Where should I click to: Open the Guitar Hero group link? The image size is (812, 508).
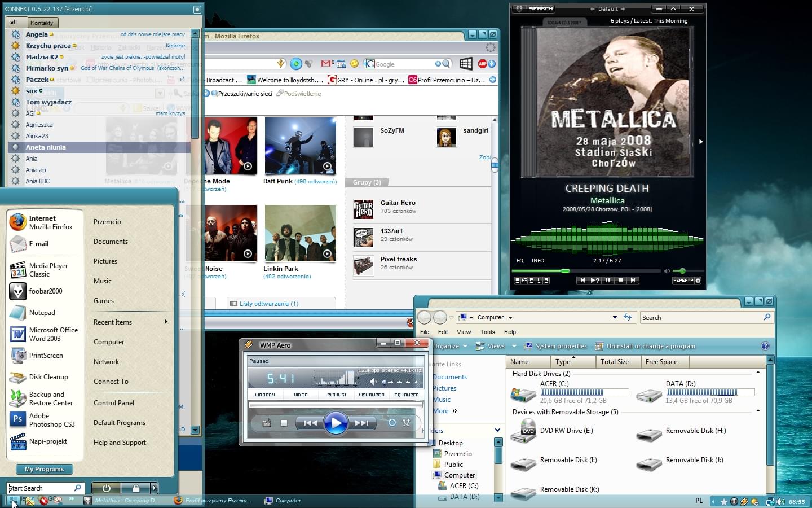(x=398, y=203)
